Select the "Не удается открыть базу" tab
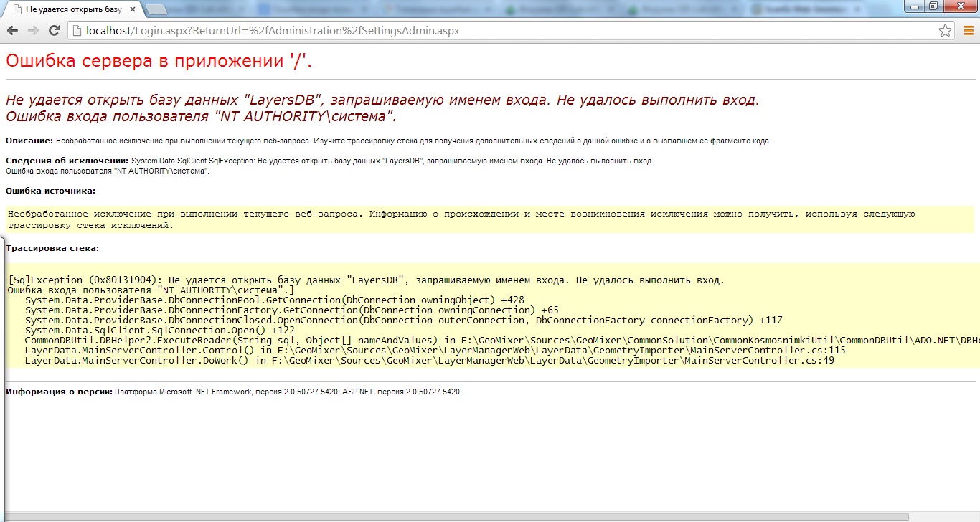The height and width of the screenshot is (522, 980). tap(72, 10)
